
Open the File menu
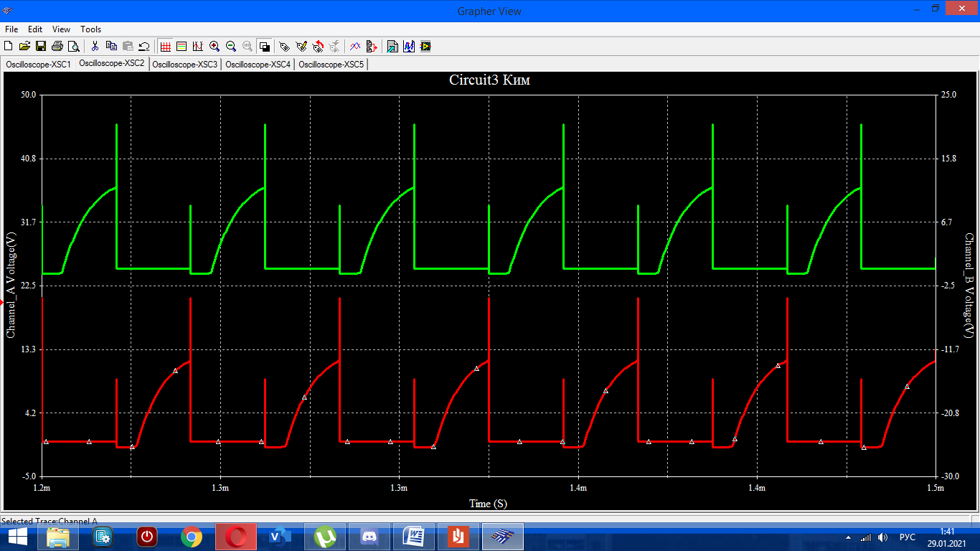(x=11, y=29)
